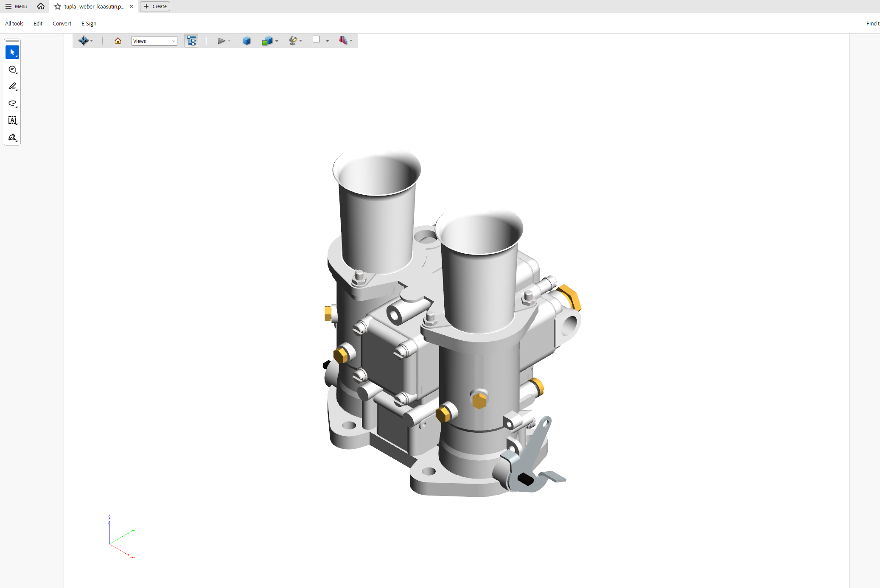Pick the freehand draw loop tool
This screenshot has width=880, height=588.
(12, 103)
